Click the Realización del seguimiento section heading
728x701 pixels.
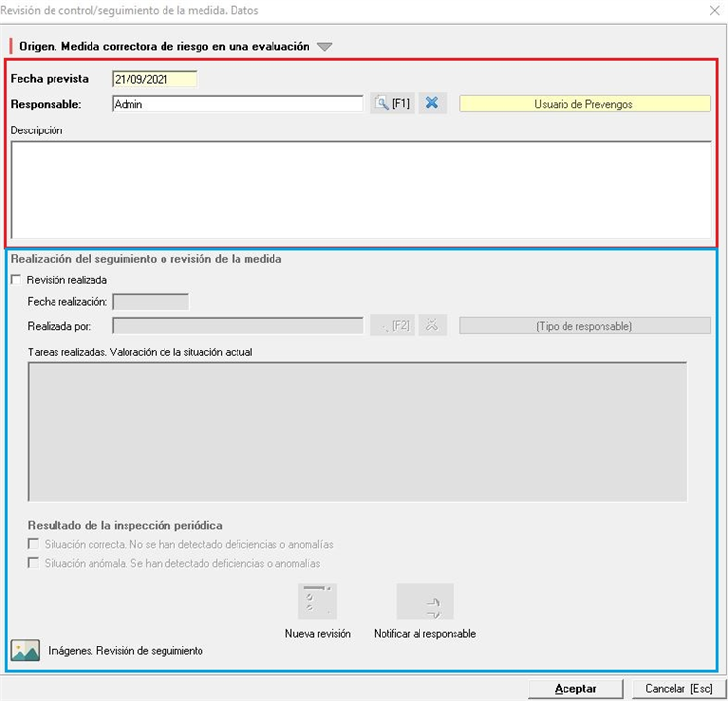pos(146,259)
